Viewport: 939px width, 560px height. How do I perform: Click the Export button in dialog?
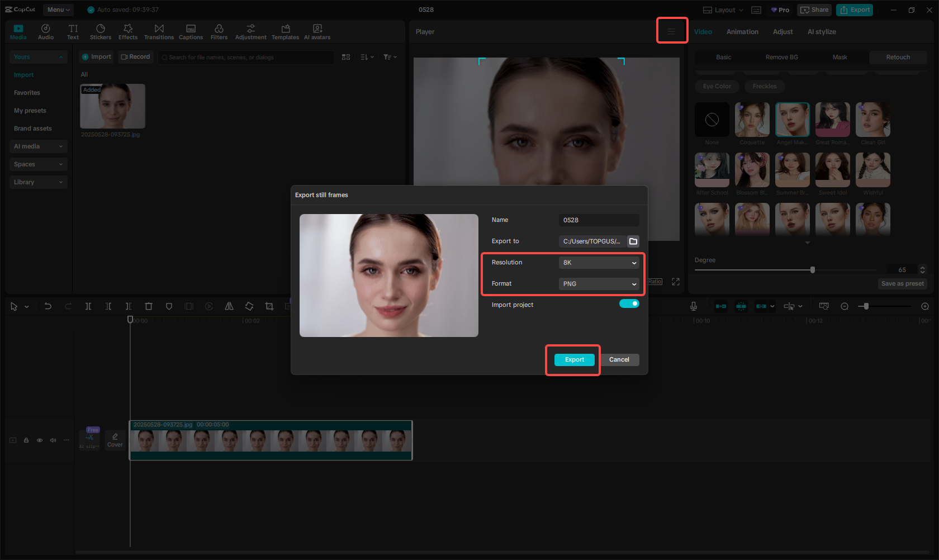tap(574, 360)
